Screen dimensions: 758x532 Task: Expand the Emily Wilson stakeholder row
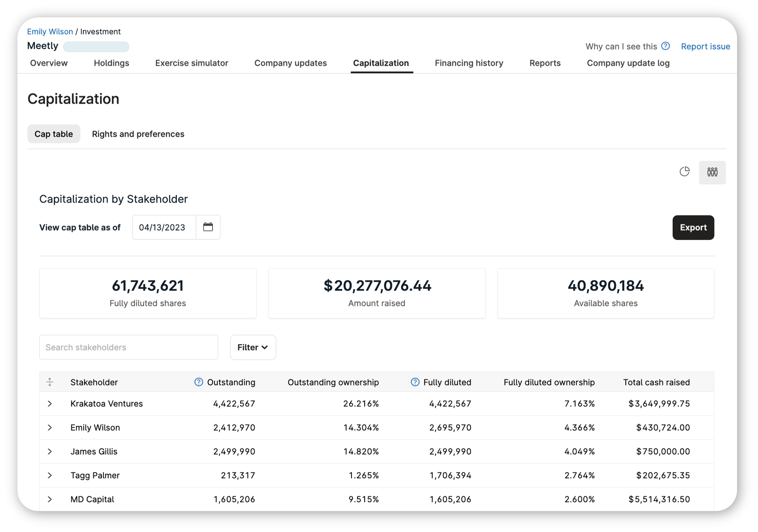tap(50, 428)
